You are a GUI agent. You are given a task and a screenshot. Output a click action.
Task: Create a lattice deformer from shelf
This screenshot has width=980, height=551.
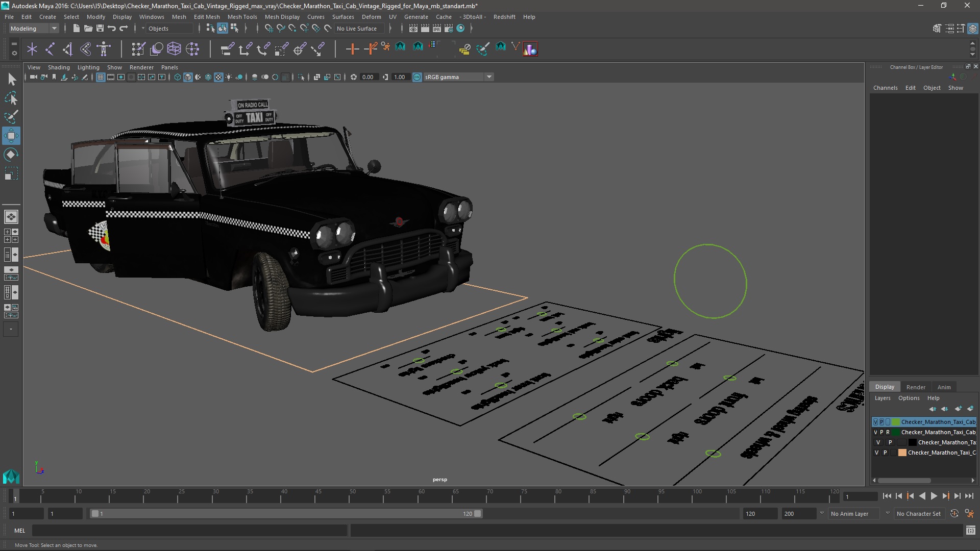[174, 49]
